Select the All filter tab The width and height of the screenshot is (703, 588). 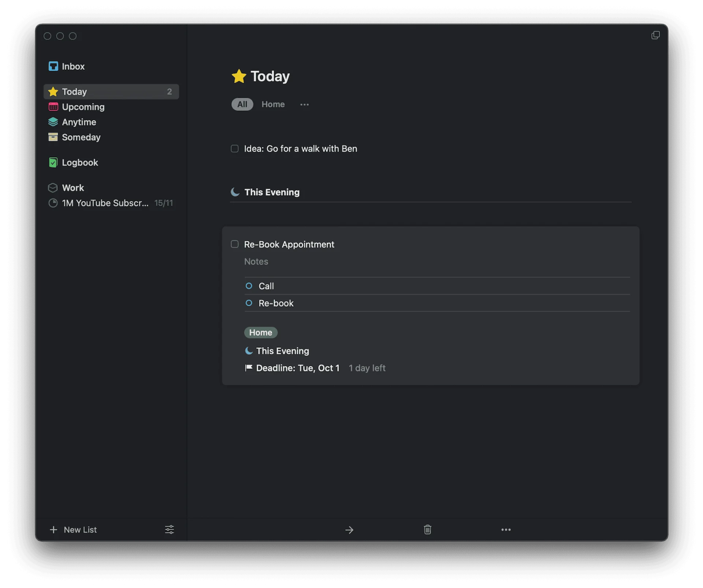[x=242, y=104]
